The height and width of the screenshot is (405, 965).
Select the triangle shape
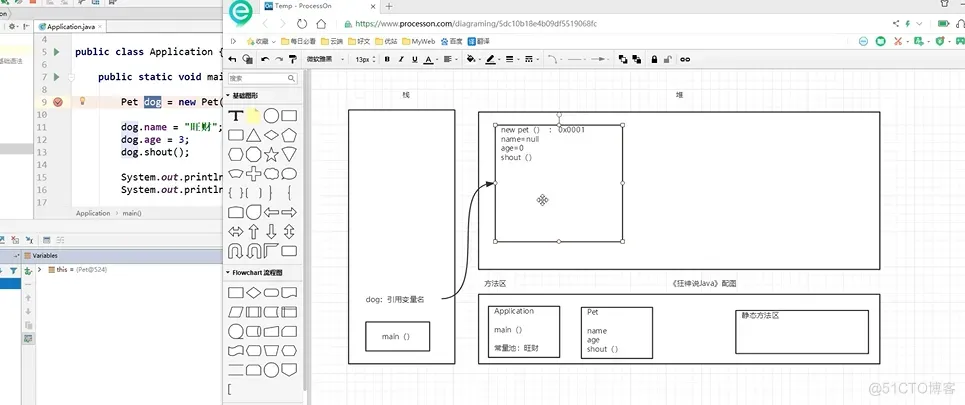tap(253, 135)
